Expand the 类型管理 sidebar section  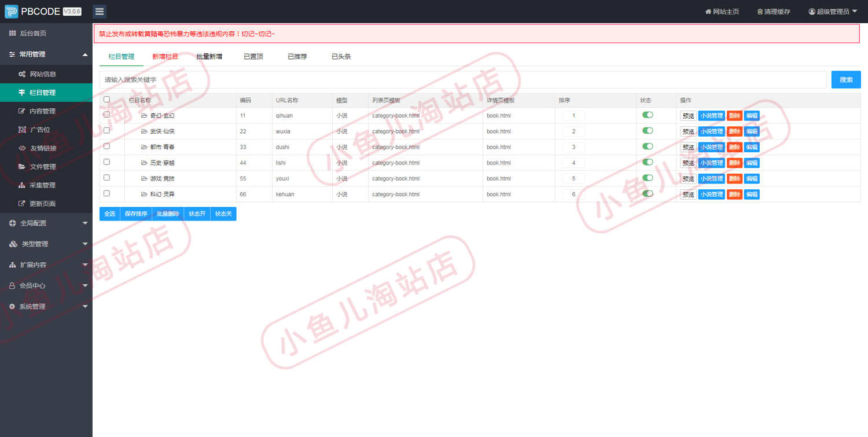pyautogui.click(x=46, y=244)
